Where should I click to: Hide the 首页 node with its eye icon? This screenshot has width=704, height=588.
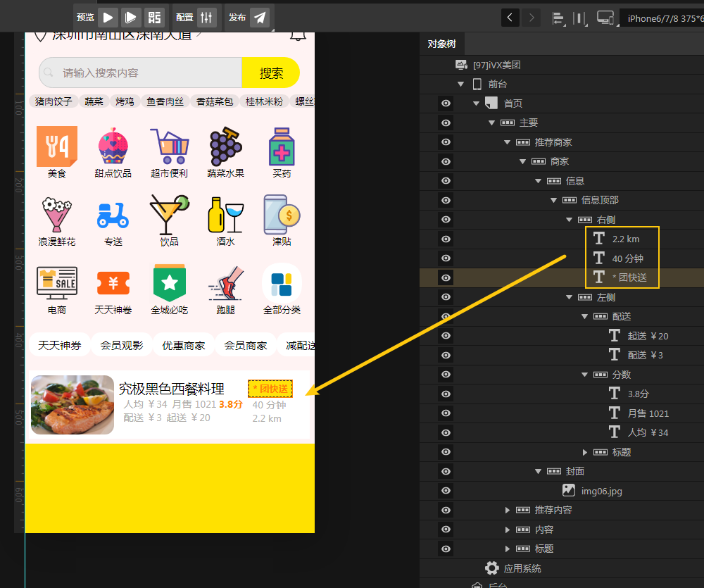[446, 103]
